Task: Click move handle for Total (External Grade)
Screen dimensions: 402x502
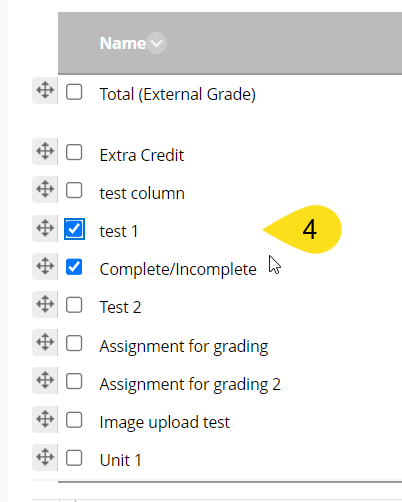Action: (x=45, y=91)
